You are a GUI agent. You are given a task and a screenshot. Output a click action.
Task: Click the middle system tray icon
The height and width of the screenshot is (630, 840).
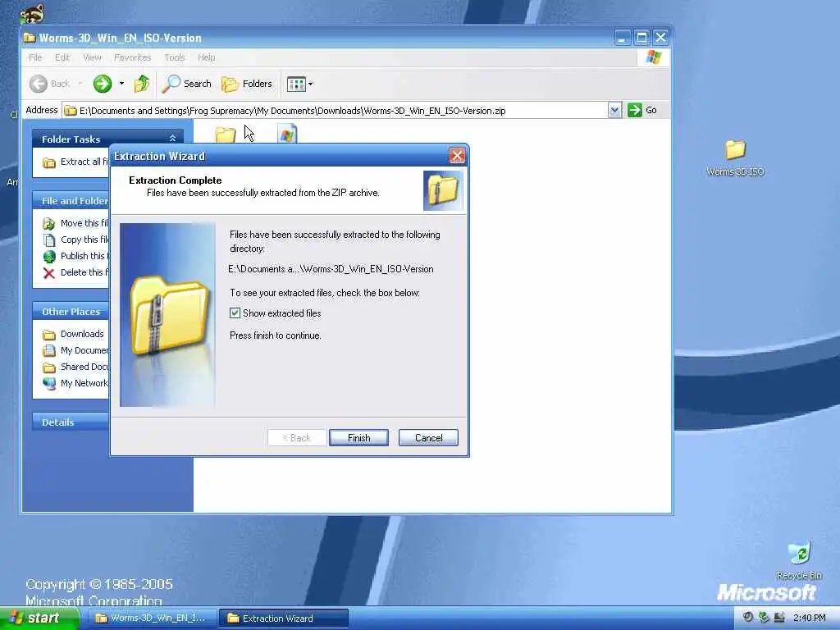764,618
